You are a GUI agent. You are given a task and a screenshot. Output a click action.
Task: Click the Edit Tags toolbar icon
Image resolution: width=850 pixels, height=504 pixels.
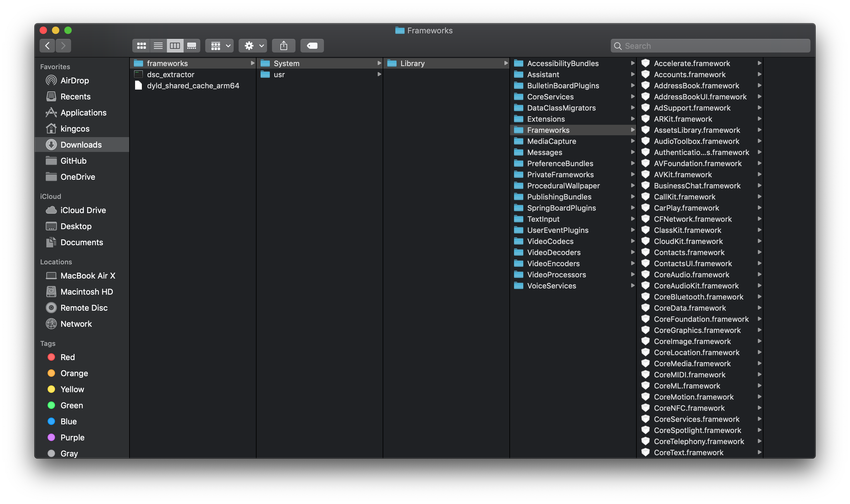pyautogui.click(x=312, y=46)
